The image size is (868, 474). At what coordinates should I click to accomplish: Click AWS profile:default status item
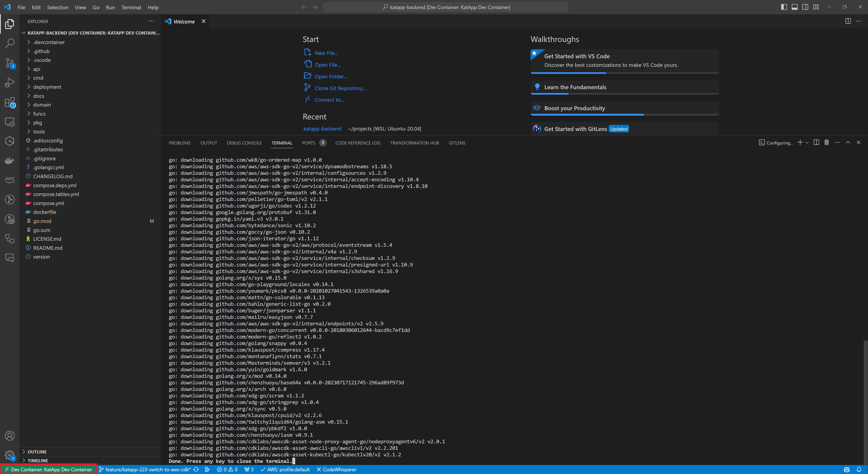[285, 469]
